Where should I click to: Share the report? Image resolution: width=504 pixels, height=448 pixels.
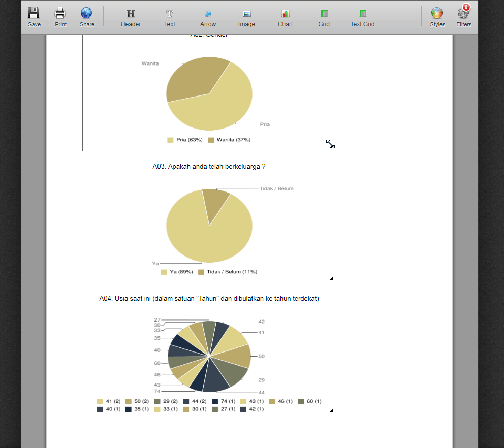coord(86,15)
